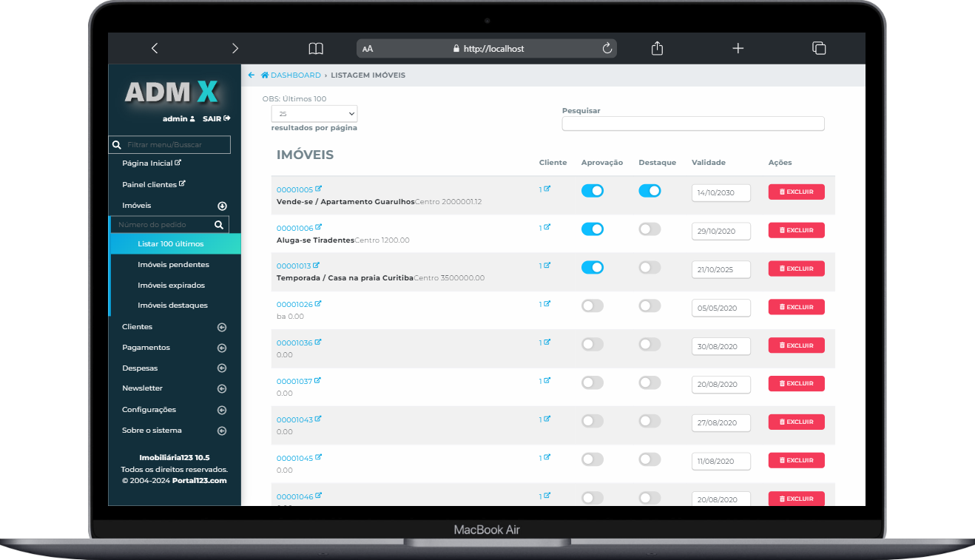
Task: Click the home icon next to Dashboard breadcrumb
Action: point(264,75)
